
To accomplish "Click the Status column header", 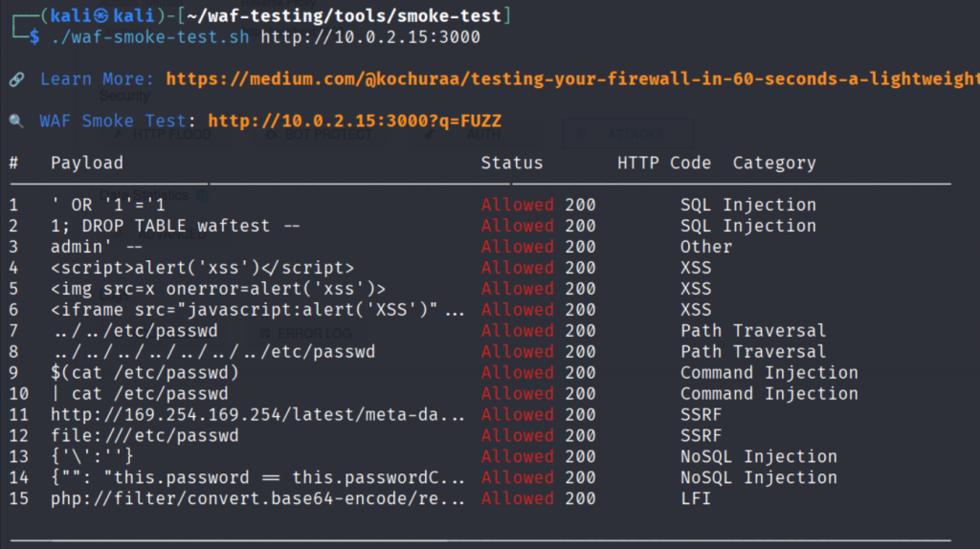I will pyautogui.click(x=512, y=163).
